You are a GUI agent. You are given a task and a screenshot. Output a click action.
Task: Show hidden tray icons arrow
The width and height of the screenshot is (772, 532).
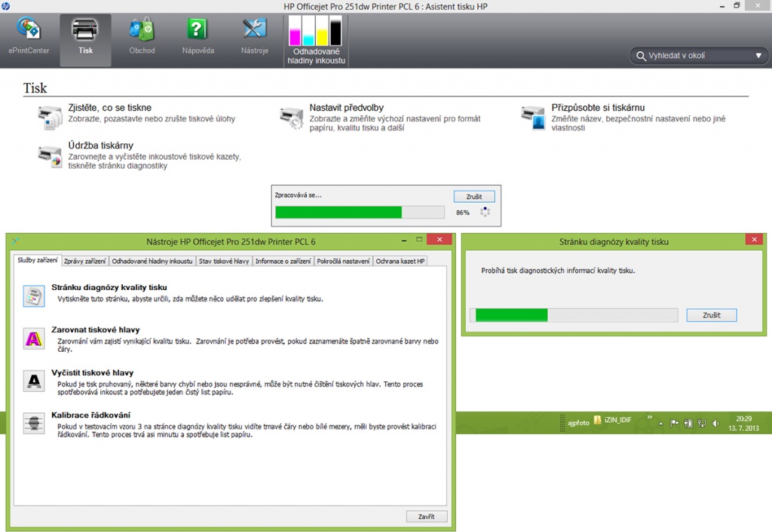660,423
